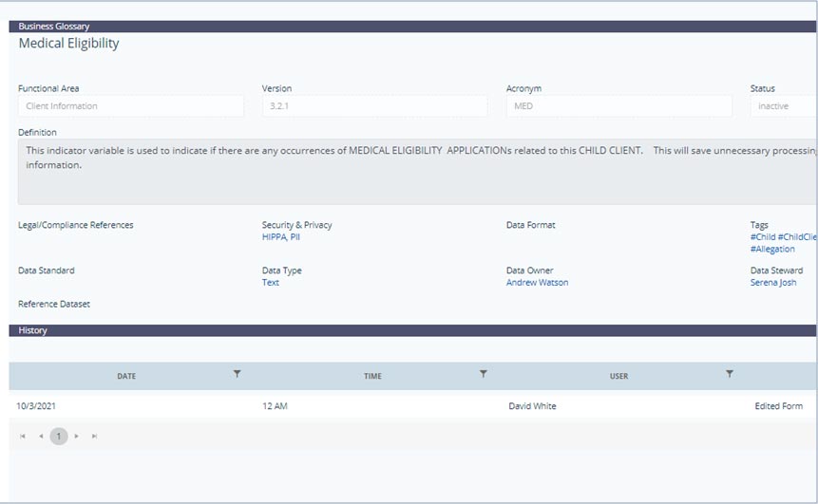Click the Status field showing inactive
The width and height of the screenshot is (818, 504).
point(784,105)
